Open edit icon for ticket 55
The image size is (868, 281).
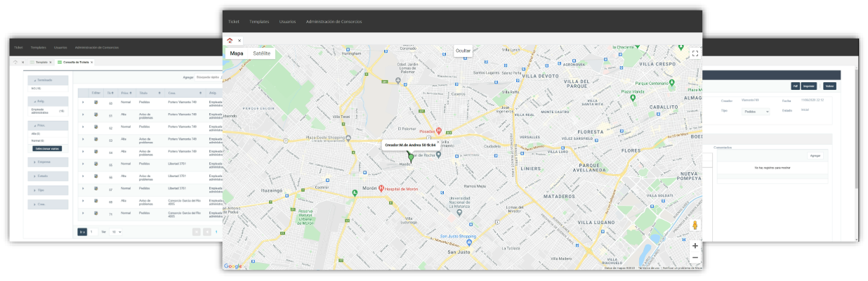[96, 164]
